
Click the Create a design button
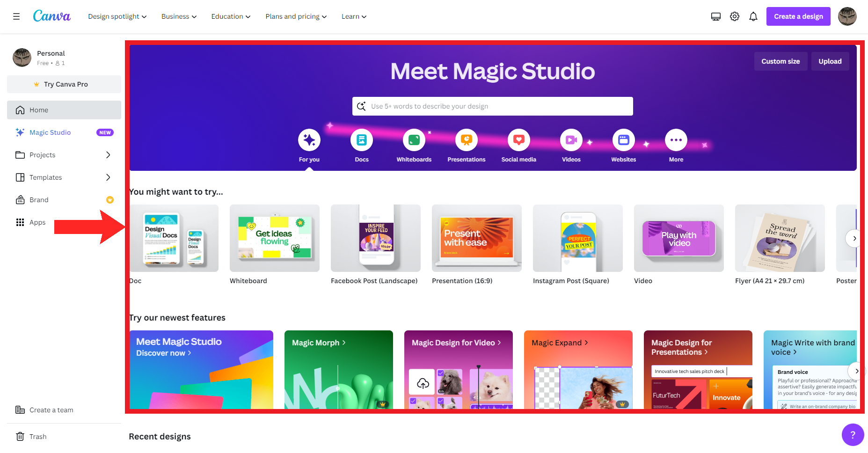798,16
